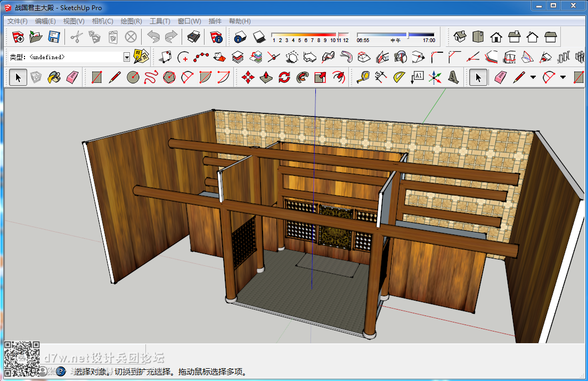The width and height of the screenshot is (588, 381).
Task: Open the 绘图(R) menu
Action: (131, 21)
